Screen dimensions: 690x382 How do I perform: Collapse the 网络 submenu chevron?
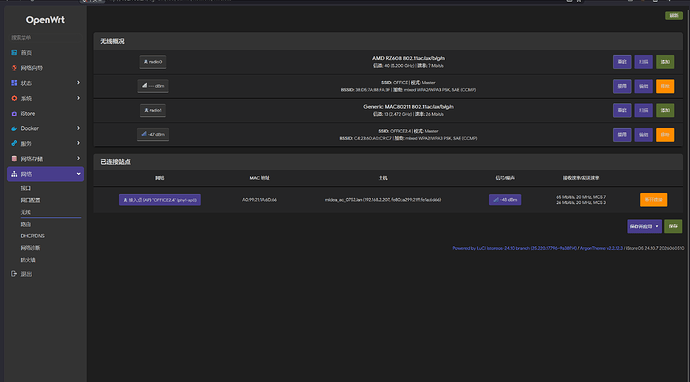[x=78, y=174]
